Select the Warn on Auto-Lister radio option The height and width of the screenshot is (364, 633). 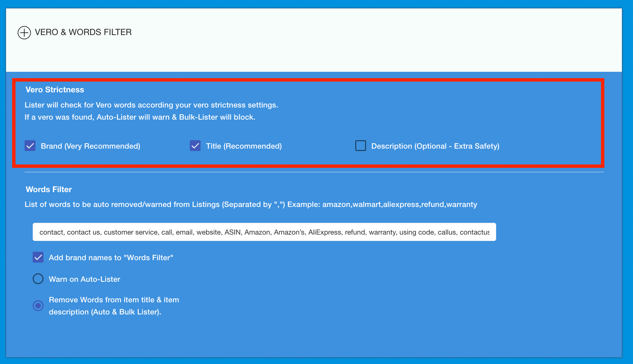[38, 279]
